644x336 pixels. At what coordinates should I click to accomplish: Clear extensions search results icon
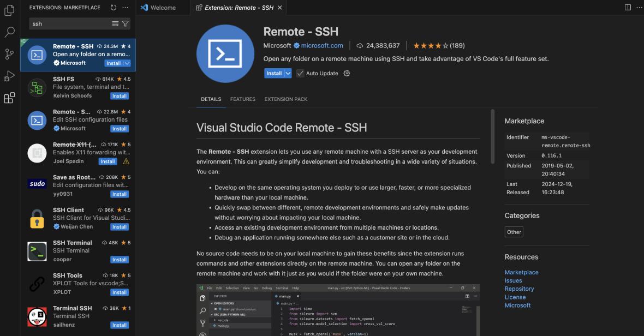click(115, 24)
